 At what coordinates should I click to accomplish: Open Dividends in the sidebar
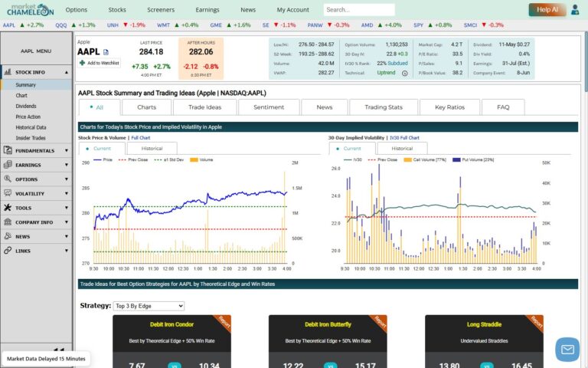(26, 107)
